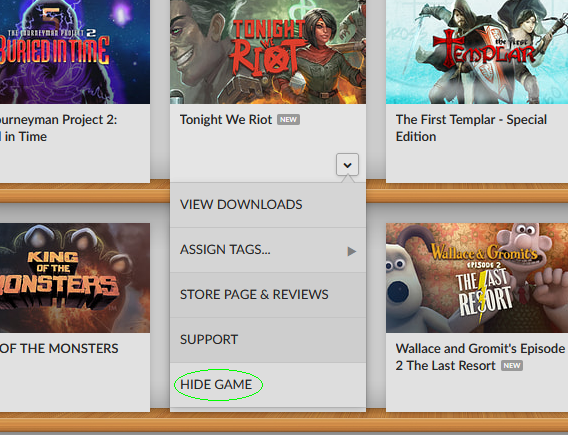Expand the ASSIGN TAGS arrow icon
Viewport: 568px width, 435px height.
[351, 251]
